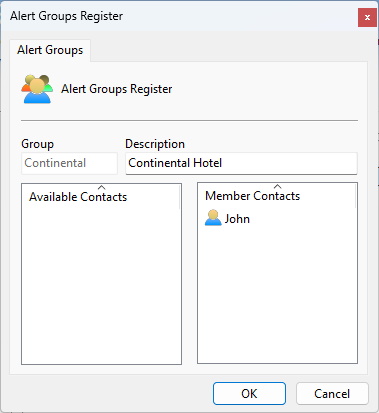The height and width of the screenshot is (413, 379).
Task: Click the sort arrow above Member Contacts
Action: [277, 187]
